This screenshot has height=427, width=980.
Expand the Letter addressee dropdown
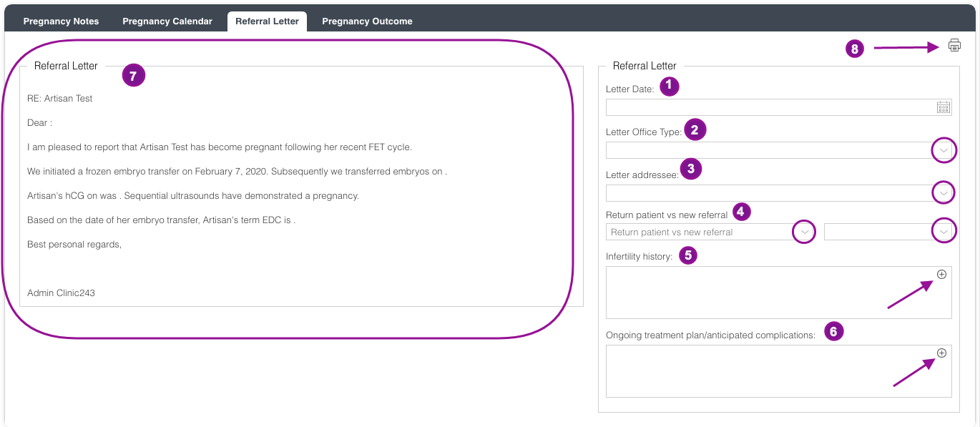pos(944,193)
